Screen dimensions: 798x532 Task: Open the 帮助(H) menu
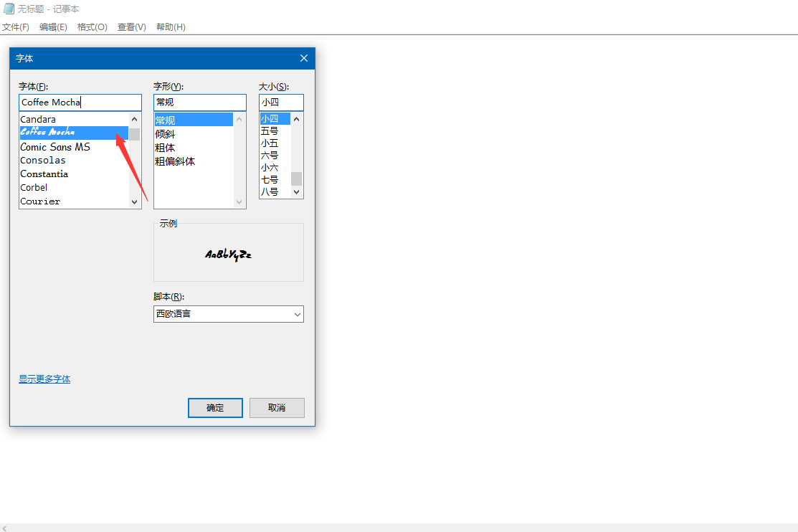tap(171, 27)
